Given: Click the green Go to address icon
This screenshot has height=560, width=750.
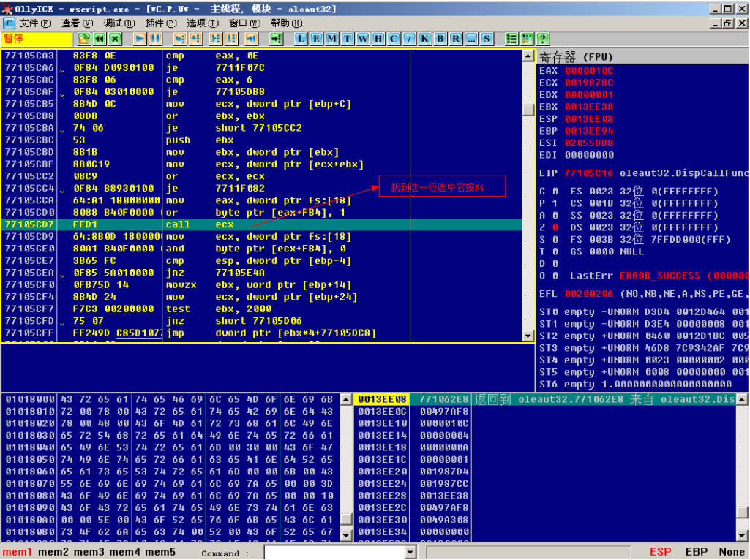Looking at the screenshot, I should pos(277,39).
